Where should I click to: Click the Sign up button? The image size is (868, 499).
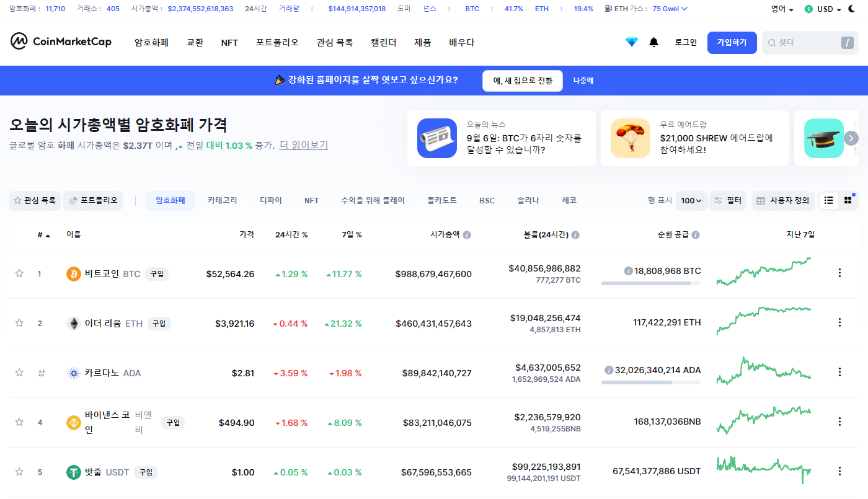(732, 42)
